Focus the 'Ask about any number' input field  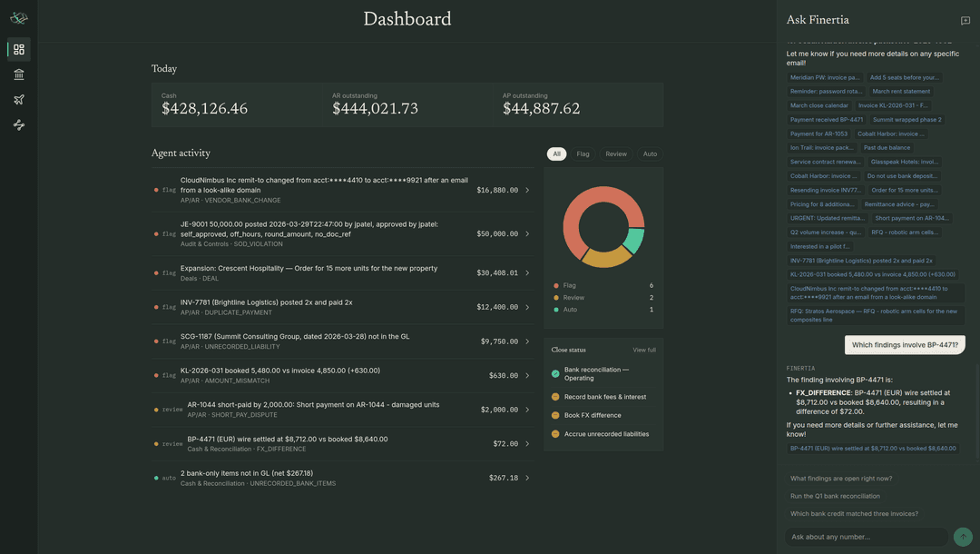click(867, 537)
